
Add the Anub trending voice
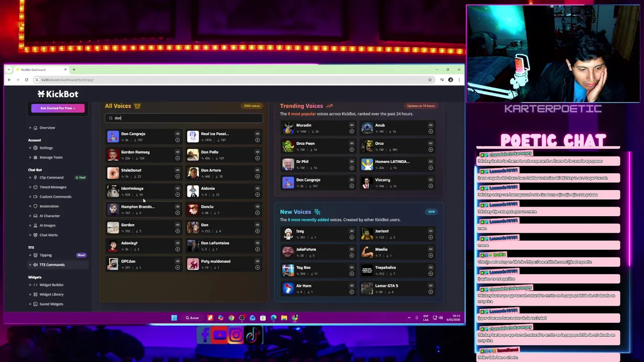coord(430,131)
